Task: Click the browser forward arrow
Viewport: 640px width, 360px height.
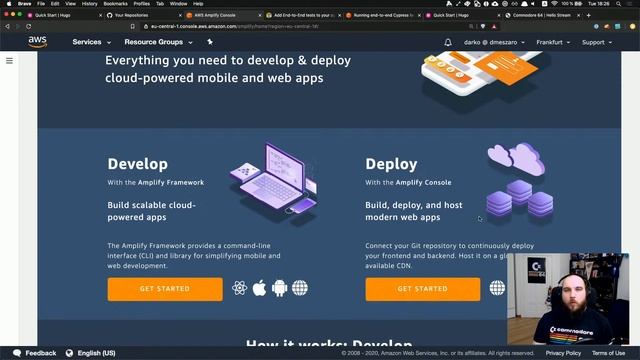Action: click(x=18, y=27)
